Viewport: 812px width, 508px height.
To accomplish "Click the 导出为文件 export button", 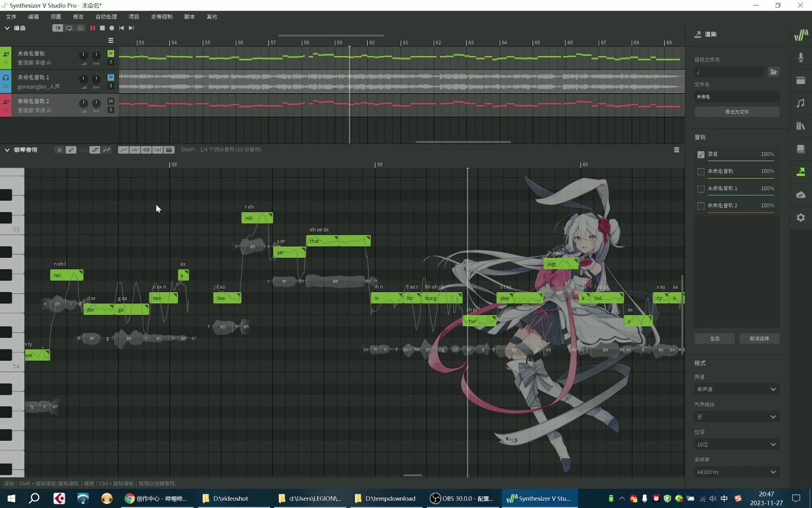I will (x=737, y=112).
